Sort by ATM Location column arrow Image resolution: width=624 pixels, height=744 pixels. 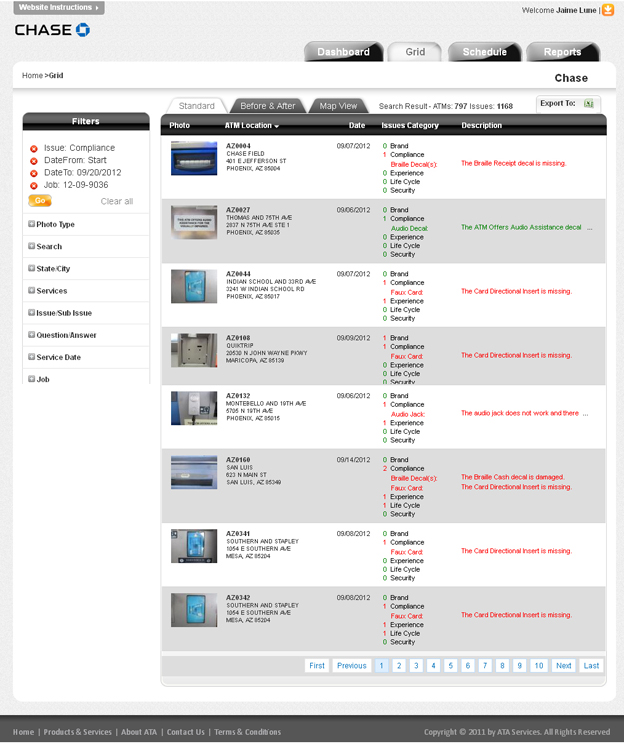(x=276, y=126)
